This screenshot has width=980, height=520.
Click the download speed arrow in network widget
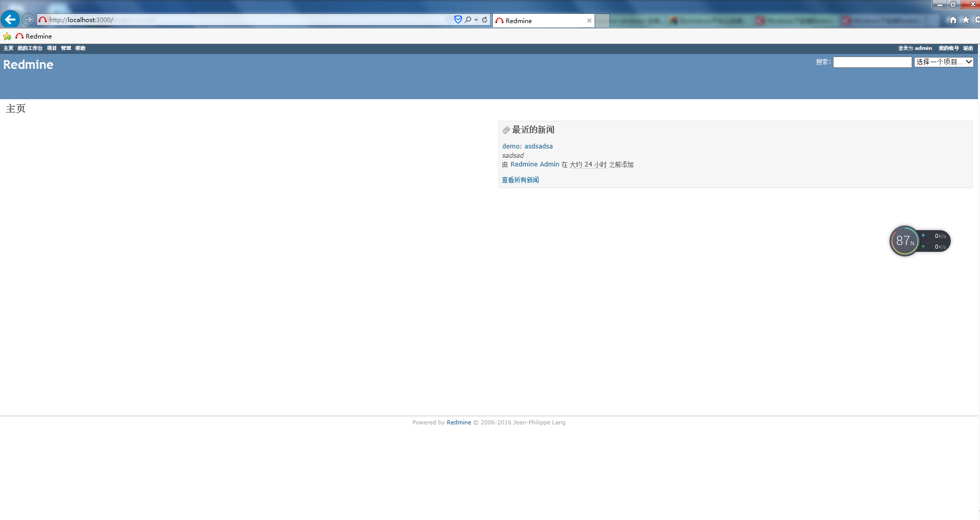coord(923,247)
